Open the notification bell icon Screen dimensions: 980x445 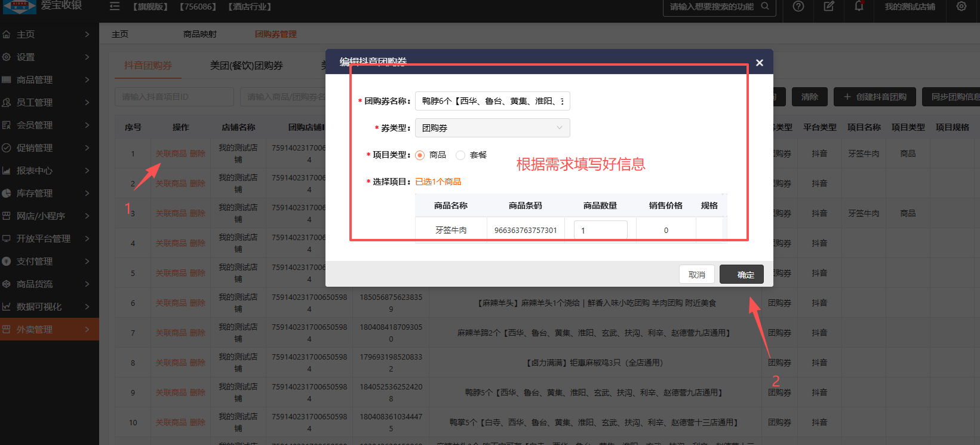[x=859, y=7]
